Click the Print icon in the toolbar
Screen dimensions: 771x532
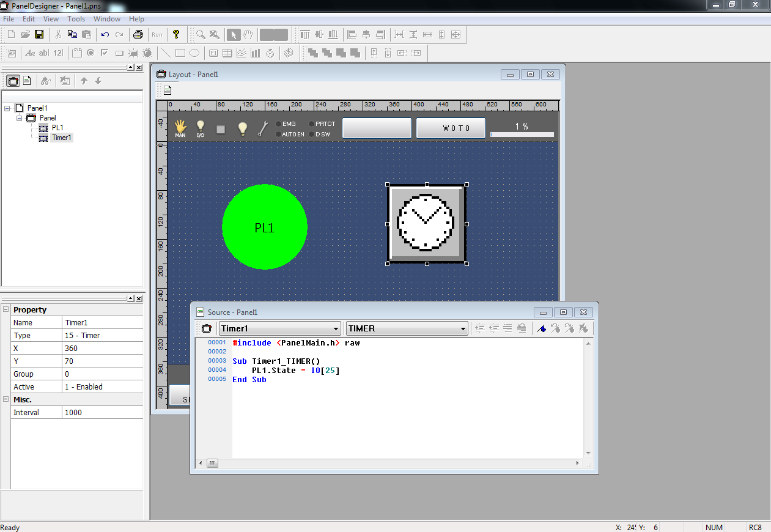coord(138,34)
